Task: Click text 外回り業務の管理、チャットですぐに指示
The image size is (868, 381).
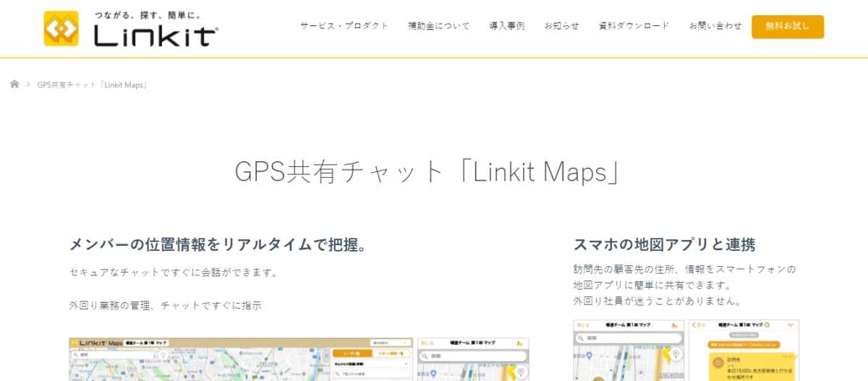Action: pyautogui.click(x=165, y=305)
